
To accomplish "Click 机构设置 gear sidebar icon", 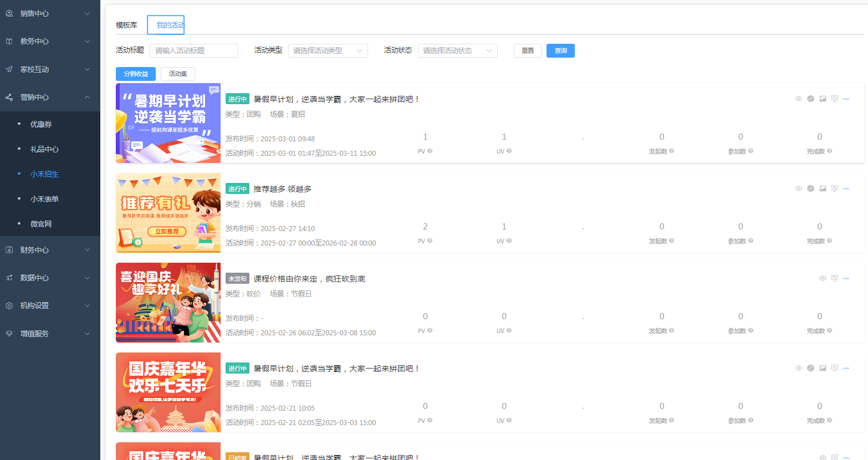I will coord(9,305).
